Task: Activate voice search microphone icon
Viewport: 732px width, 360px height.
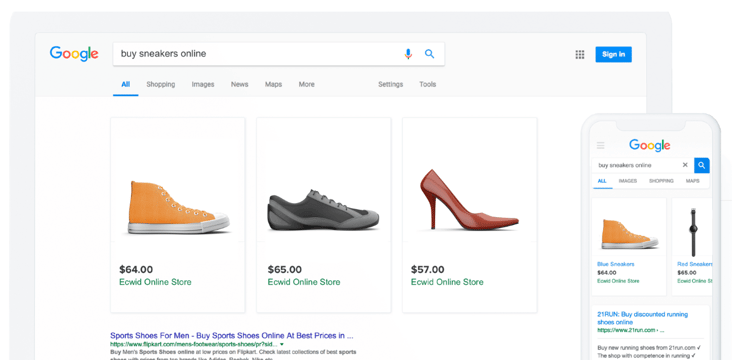Action: click(x=408, y=54)
